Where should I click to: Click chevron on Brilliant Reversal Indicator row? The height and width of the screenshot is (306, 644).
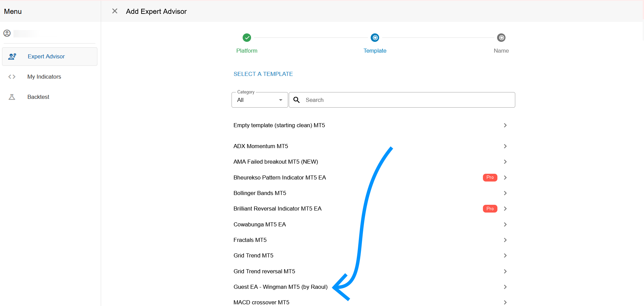tap(505, 208)
